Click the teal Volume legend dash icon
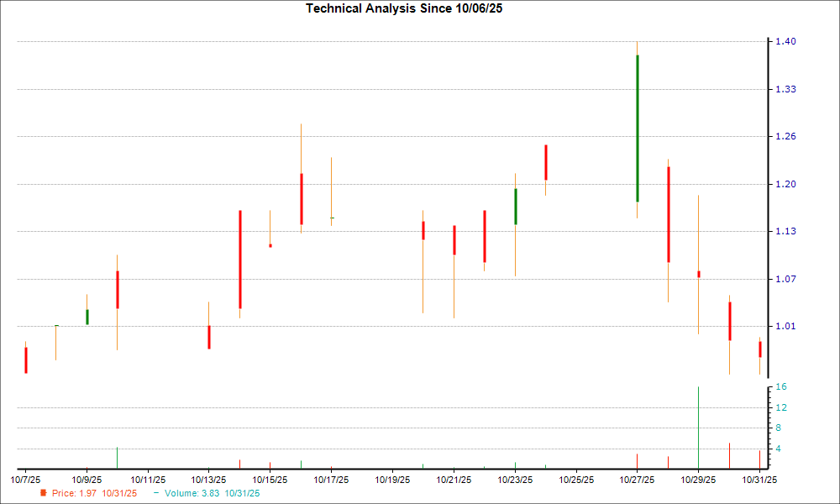Viewport: 840px width, 504px height. pyautogui.click(x=155, y=494)
